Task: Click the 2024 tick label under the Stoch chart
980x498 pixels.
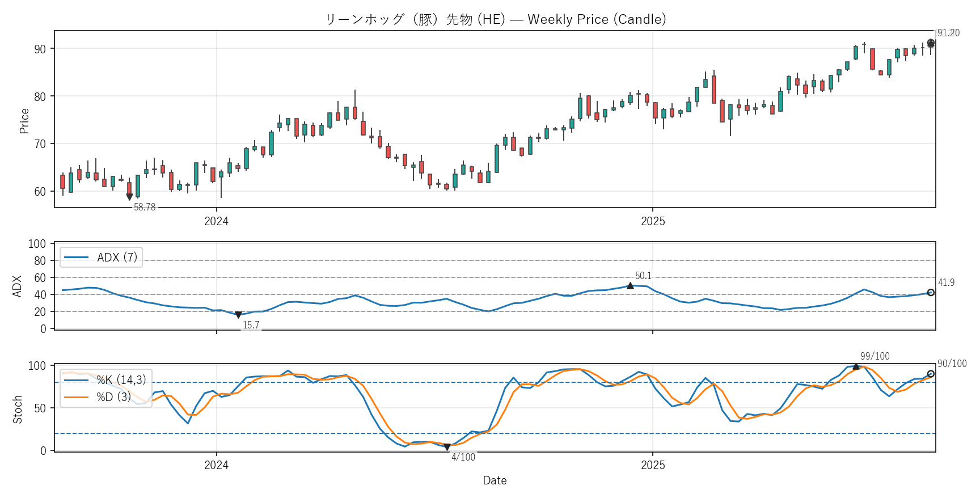Action: click(216, 465)
